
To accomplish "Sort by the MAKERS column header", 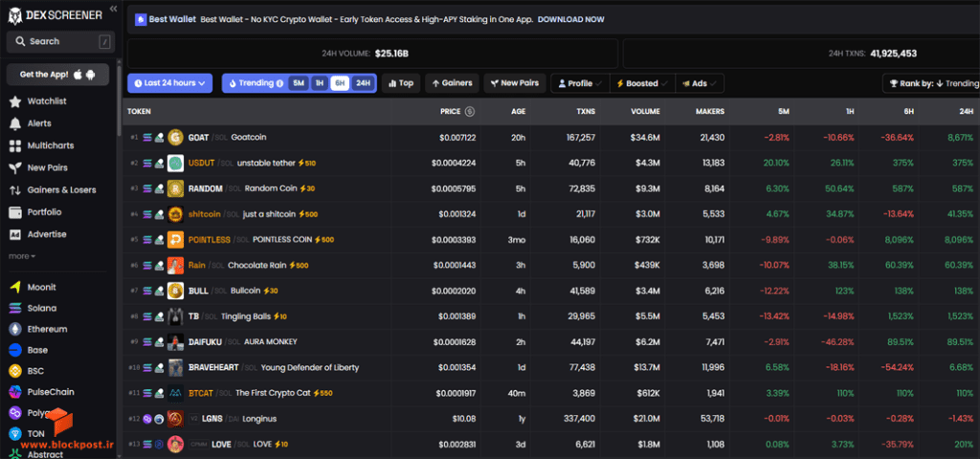I will coord(710,111).
